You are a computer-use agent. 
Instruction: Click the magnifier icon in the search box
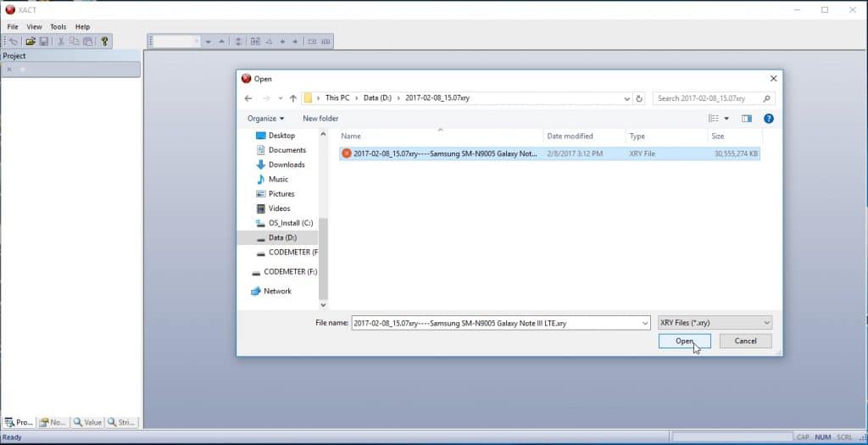click(766, 98)
